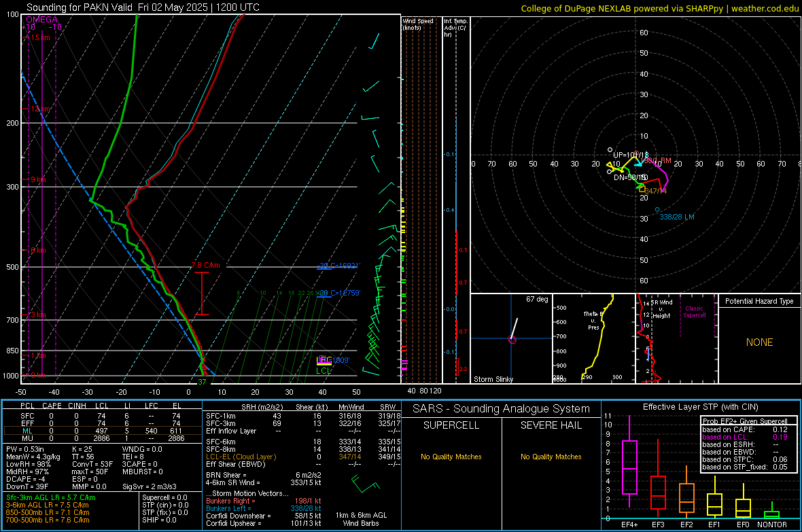Click the 'Eff Inflow Layer' row label
Image resolution: width=802 pixels, height=532 pixels.
(x=231, y=431)
